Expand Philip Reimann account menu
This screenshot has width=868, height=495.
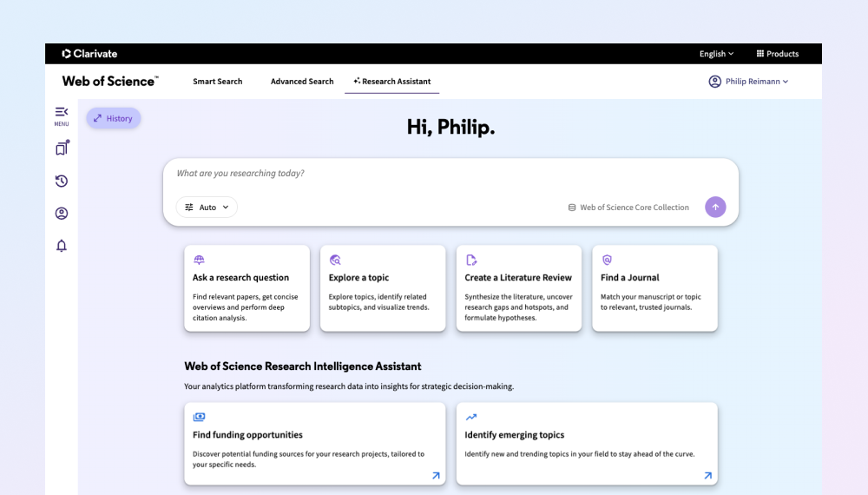748,82
